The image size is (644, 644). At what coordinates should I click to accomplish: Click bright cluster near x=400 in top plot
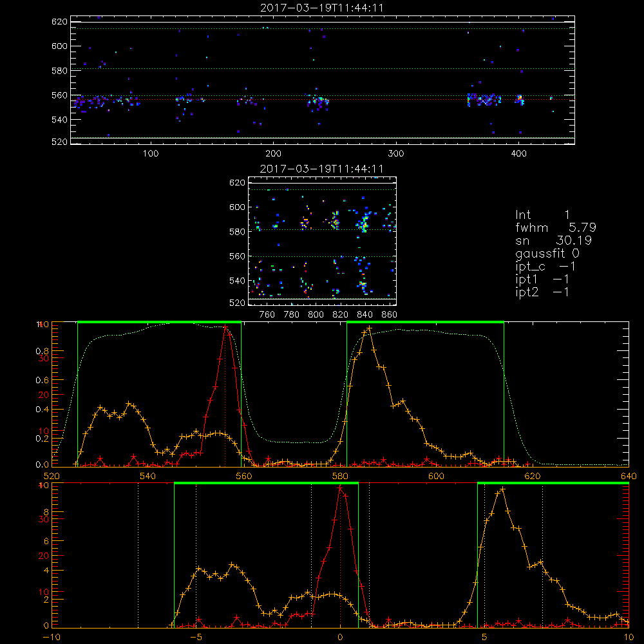[520, 99]
